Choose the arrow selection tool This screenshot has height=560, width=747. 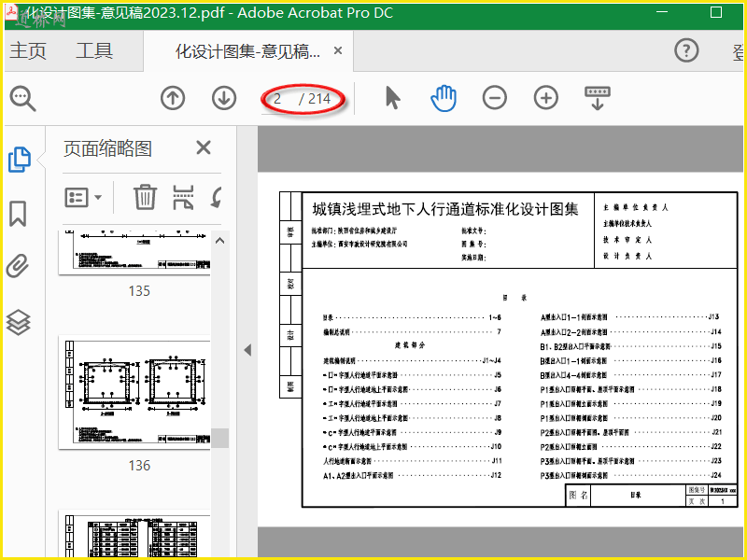pos(392,98)
